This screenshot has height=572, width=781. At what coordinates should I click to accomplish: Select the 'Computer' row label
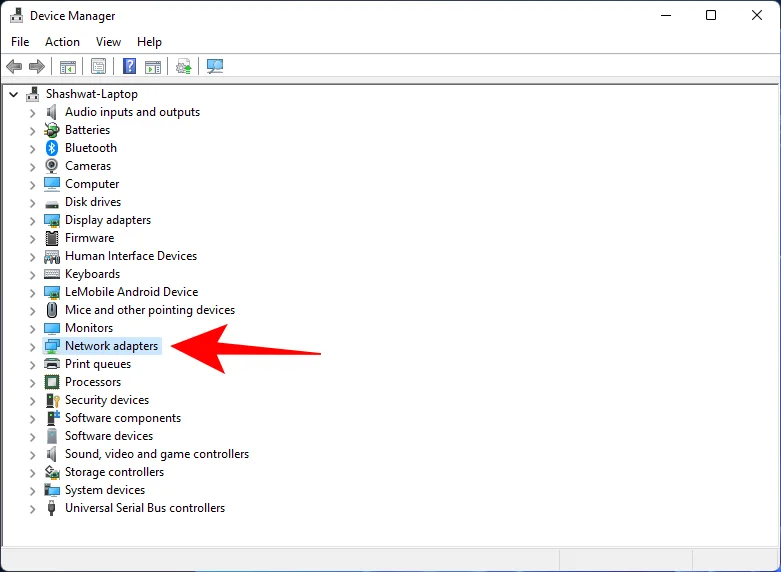click(92, 184)
